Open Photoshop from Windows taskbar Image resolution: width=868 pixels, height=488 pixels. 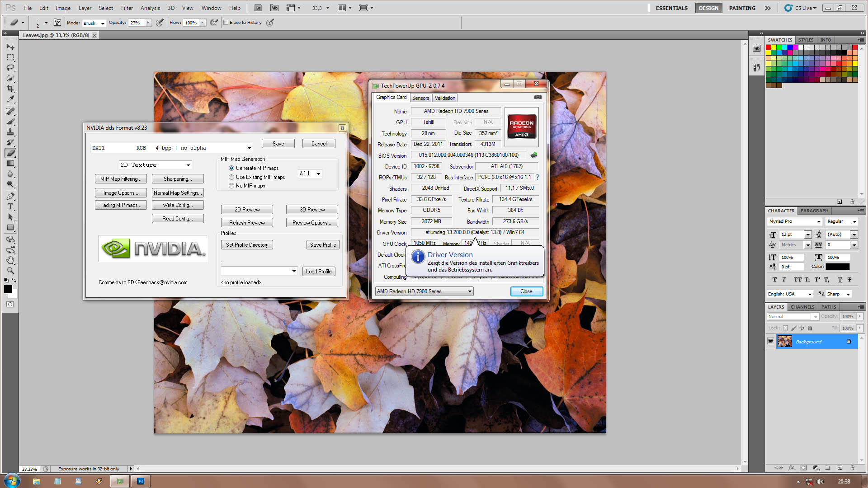tap(141, 481)
